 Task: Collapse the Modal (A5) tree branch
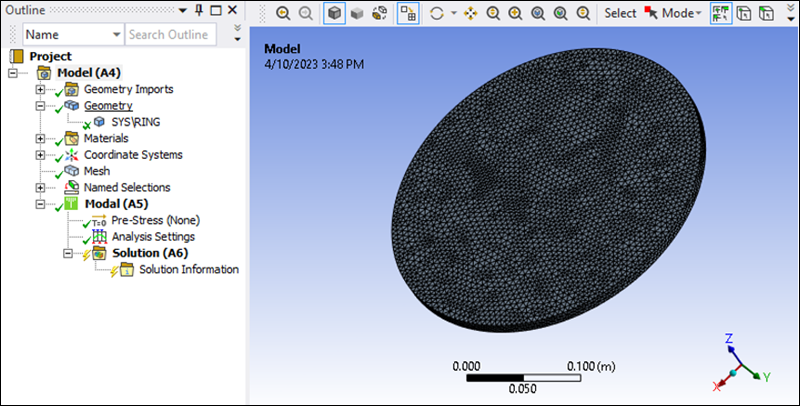click(x=40, y=204)
